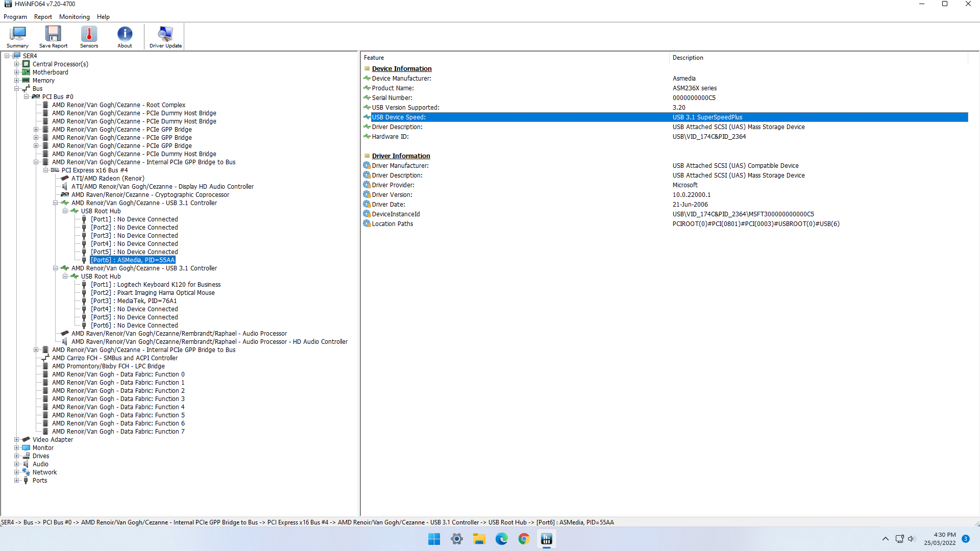980x551 pixels.
Task: Select the Location Paths row
Action: (665, 223)
